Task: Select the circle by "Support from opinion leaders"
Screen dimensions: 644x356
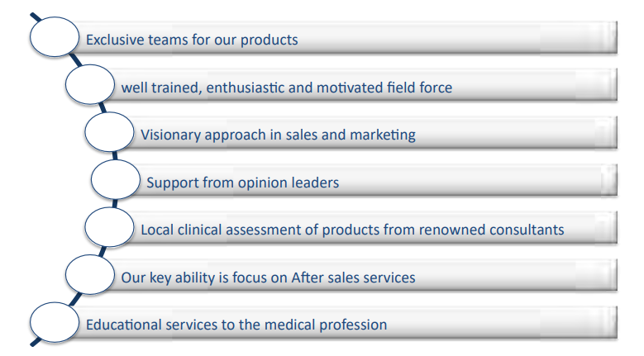Action: pos(115,181)
